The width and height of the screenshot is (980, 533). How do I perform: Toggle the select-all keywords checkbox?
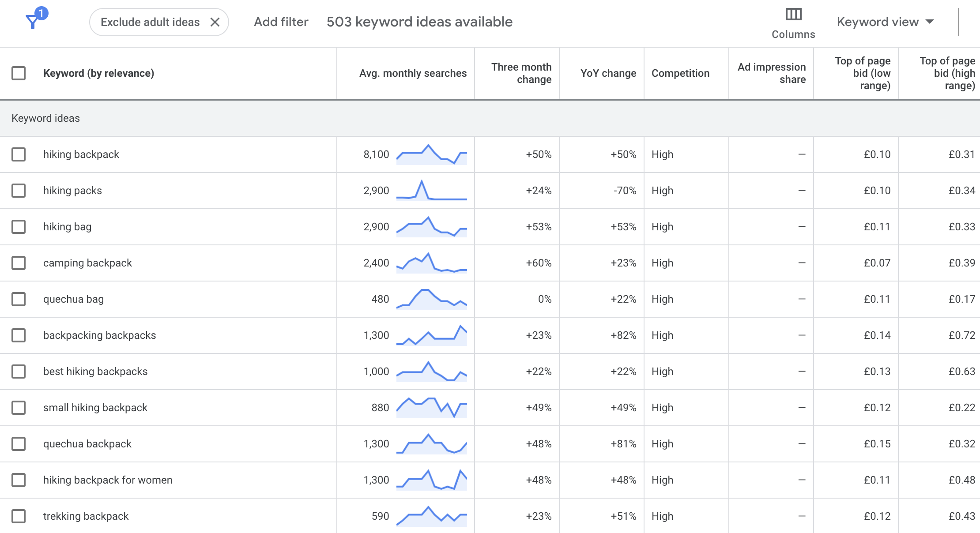[19, 73]
